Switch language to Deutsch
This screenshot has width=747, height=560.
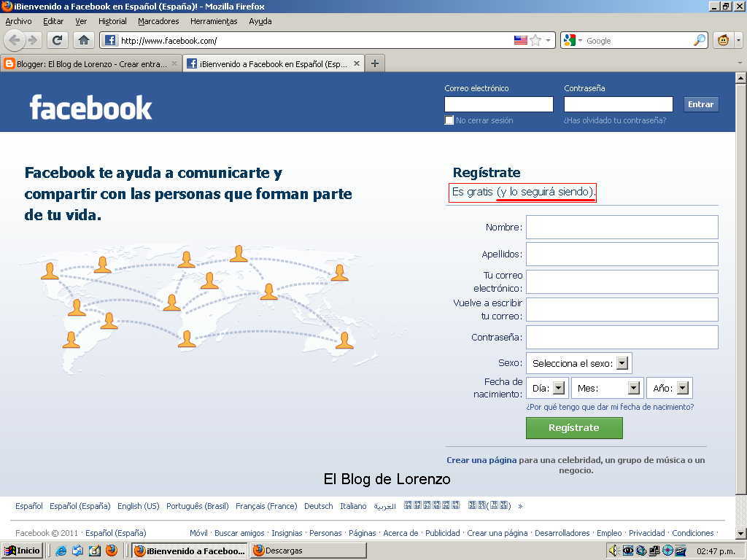point(318,506)
